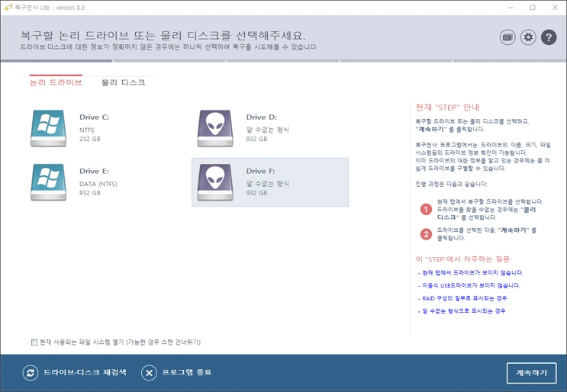Select the Drive D: alien disk icon

tap(215, 128)
